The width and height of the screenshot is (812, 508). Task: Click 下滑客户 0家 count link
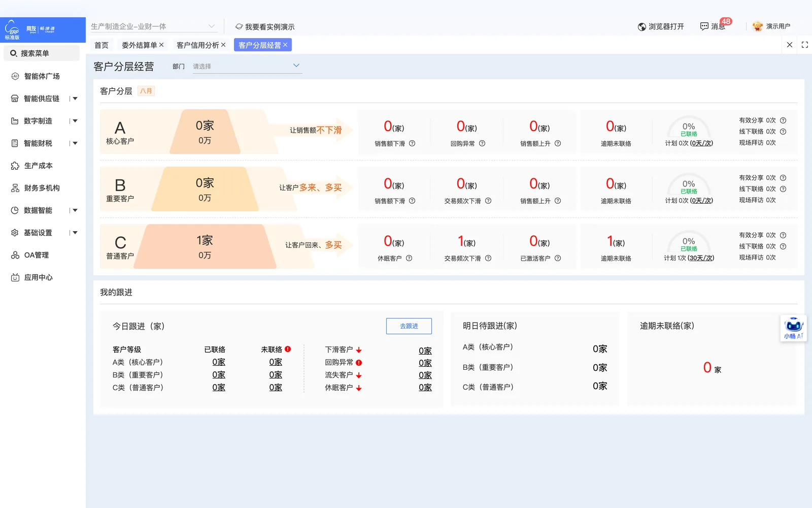(x=425, y=351)
